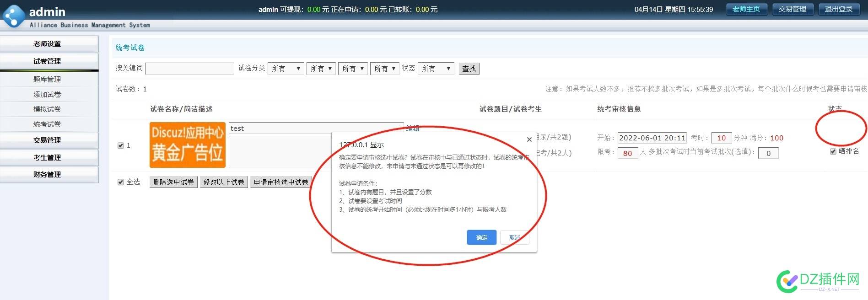
Task: Expand 财务管理 sidebar section
Action: (x=49, y=175)
